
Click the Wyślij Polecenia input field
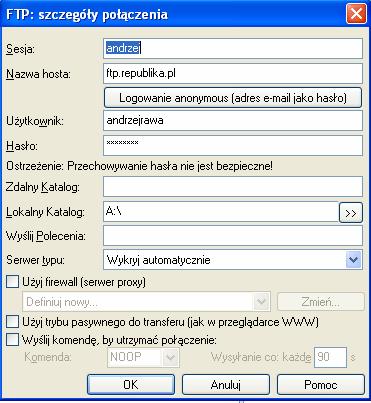pyautogui.click(x=233, y=236)
